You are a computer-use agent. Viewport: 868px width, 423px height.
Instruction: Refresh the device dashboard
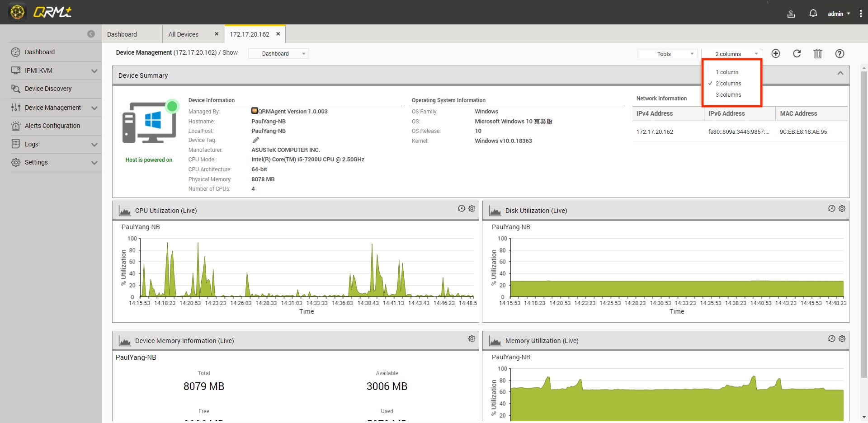797,54
